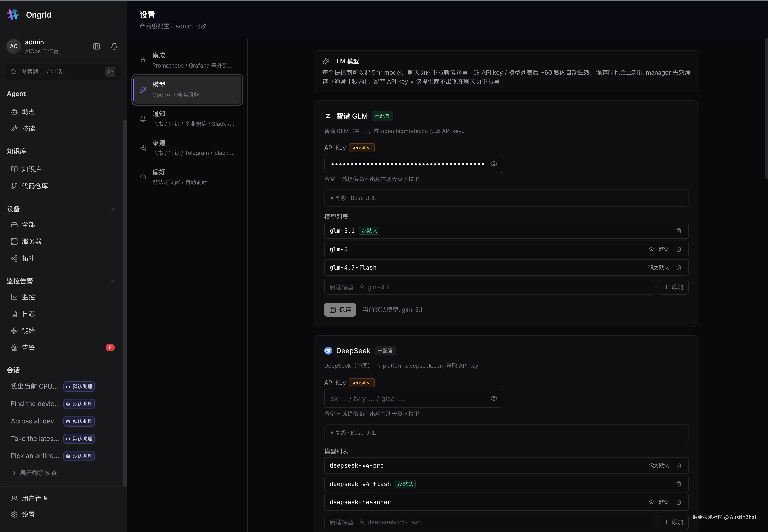Delete the glm-4.7-flash model trash icon
Image resolution: width=768 pixels, height=532 pixels.
coord(679,268)
